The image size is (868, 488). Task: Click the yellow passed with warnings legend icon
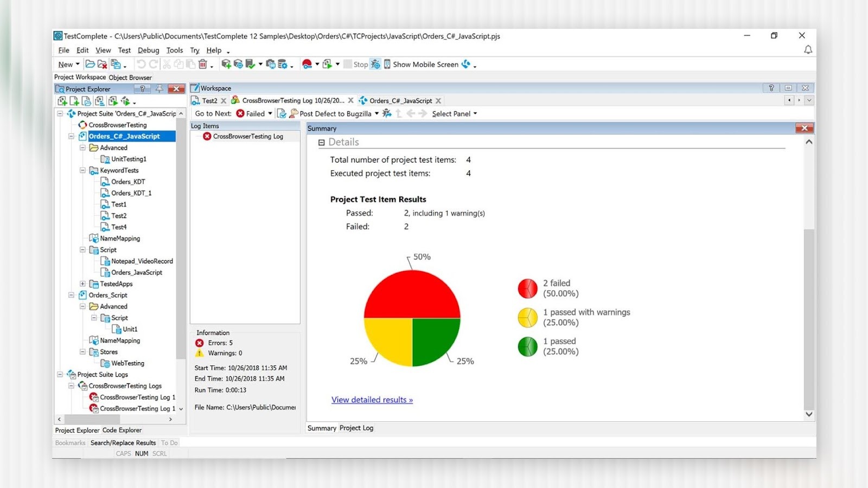point(527,318)
